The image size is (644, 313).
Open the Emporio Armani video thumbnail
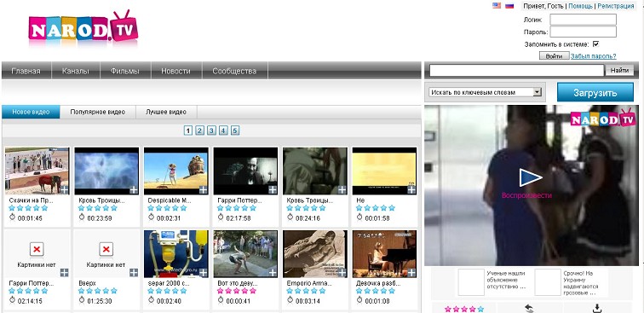(315, 253)
